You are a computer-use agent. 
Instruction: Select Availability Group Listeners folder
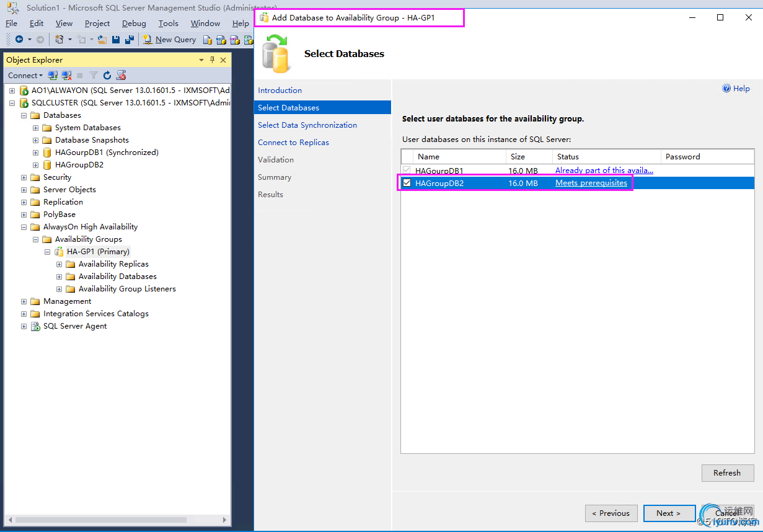click(127, 288)
